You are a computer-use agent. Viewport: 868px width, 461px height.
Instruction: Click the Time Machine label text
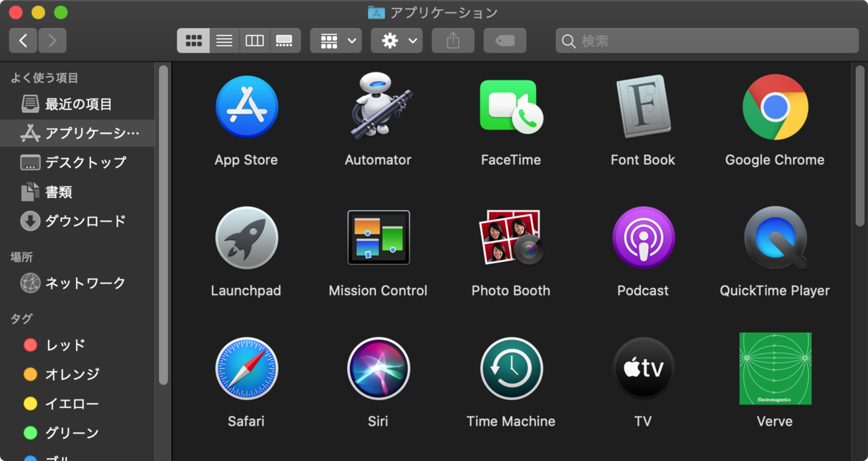point(511,421)
